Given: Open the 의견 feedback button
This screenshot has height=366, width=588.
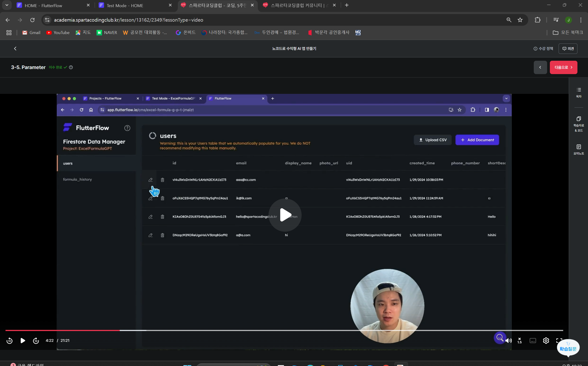Looking at the screenshot, I should 568,49.
